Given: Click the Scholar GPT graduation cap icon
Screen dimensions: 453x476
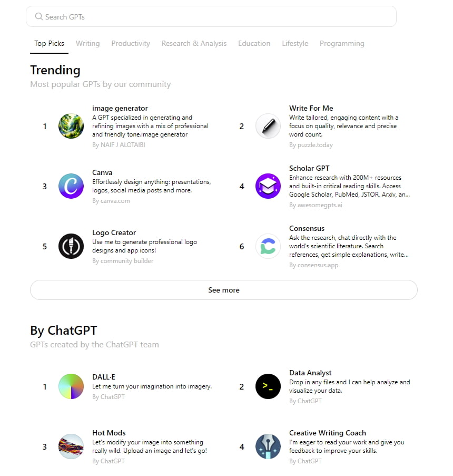Looking at the screenshot, I should point(268,186).
